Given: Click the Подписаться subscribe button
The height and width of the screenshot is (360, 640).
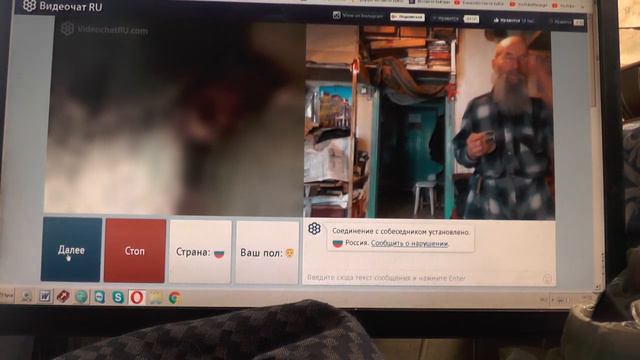Looking at the screenshot, I should [407, 17].
